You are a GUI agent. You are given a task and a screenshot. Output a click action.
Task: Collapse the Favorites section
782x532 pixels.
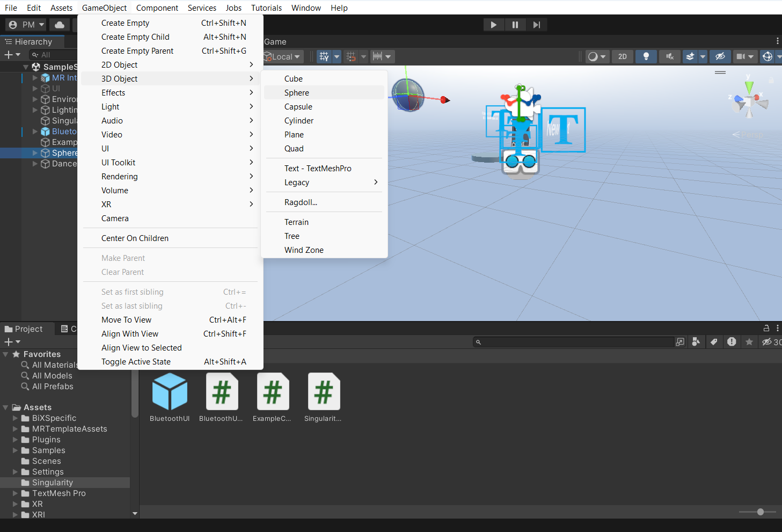point(5,354)
